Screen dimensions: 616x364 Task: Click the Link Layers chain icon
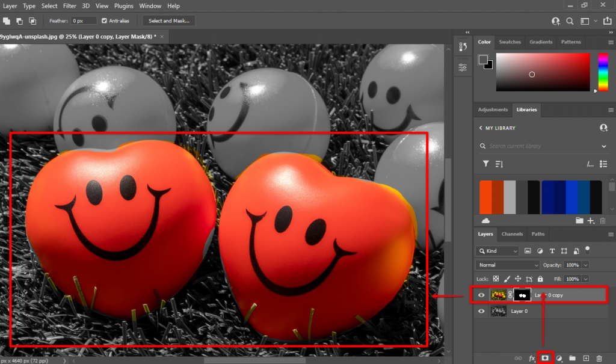(x=519, y=358)
